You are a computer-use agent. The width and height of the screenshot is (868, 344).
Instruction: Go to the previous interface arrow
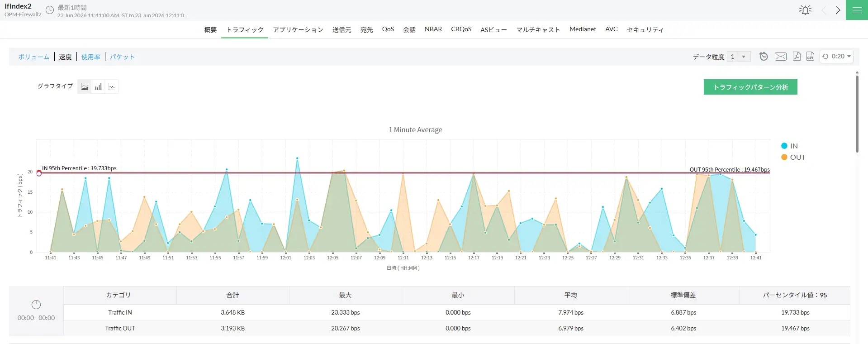click(824, 10)
